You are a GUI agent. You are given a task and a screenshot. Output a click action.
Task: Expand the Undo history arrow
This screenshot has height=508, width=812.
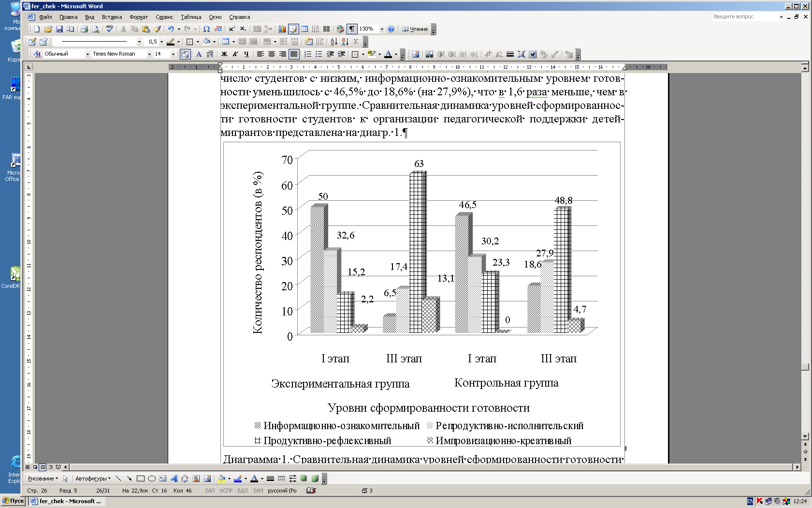click(178, 29)
